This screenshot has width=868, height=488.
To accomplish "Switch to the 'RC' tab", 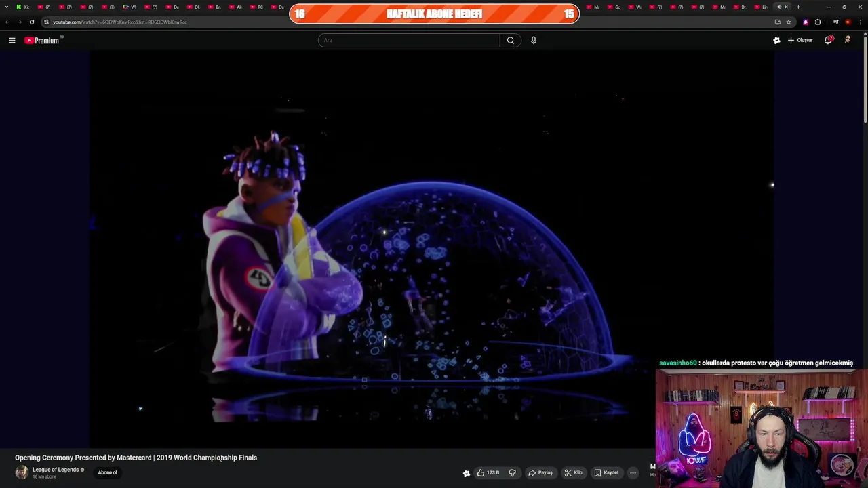I will 258,7.
